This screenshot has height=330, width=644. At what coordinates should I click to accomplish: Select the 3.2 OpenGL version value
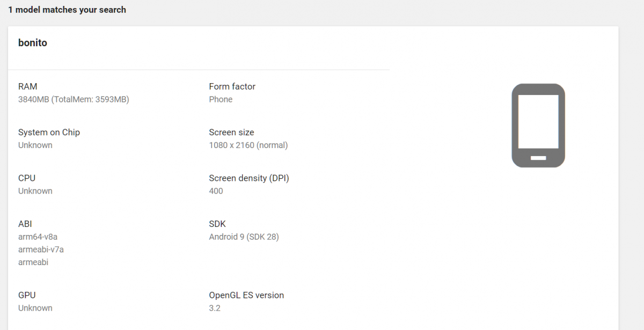(x=215, y=308)
